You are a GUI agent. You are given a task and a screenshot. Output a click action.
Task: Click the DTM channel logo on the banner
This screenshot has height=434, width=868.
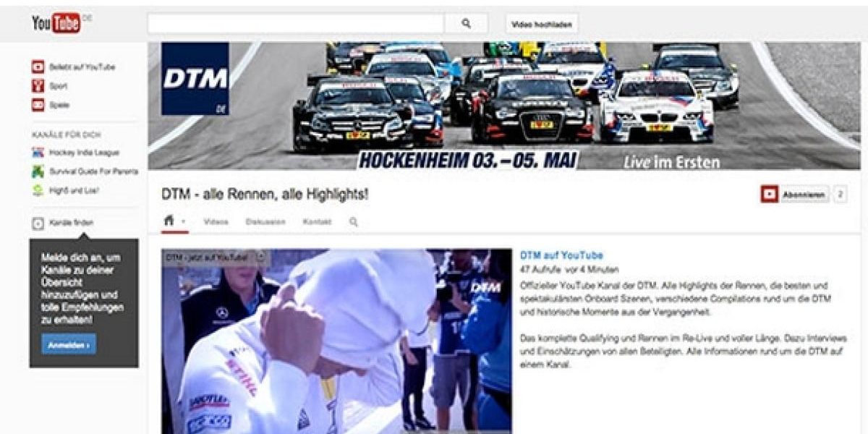coord(195,79)
